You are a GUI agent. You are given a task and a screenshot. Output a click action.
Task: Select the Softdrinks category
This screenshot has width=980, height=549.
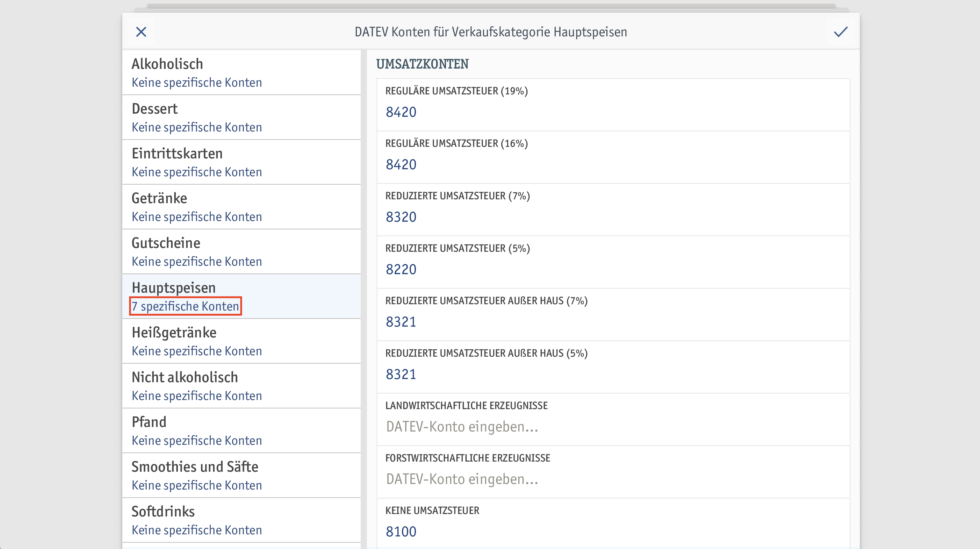tap(241, 520)
